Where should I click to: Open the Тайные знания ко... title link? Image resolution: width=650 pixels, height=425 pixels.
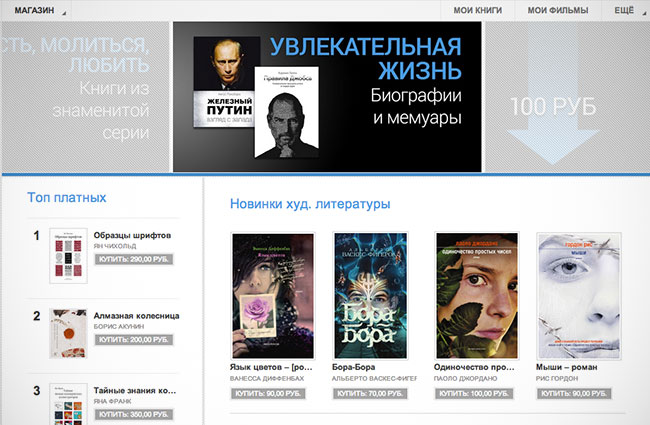[135, 390]
